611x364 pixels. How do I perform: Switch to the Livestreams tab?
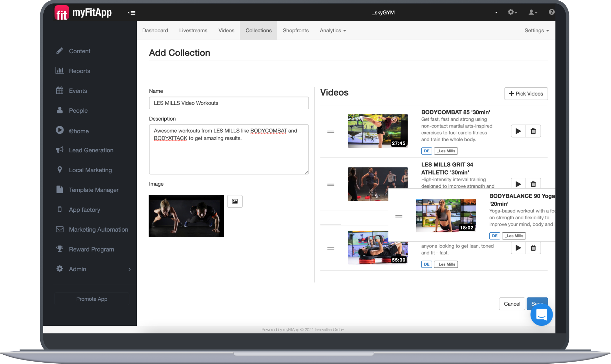click(193, 31)
